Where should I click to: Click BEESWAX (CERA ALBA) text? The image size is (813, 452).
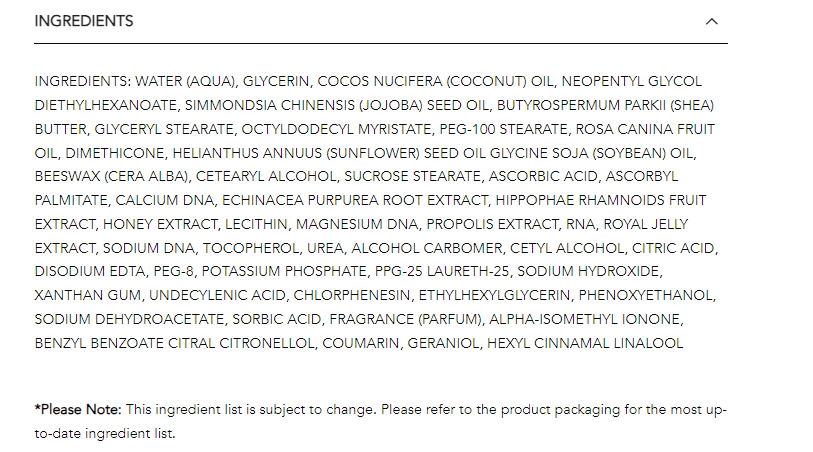[x=111, y=176]
